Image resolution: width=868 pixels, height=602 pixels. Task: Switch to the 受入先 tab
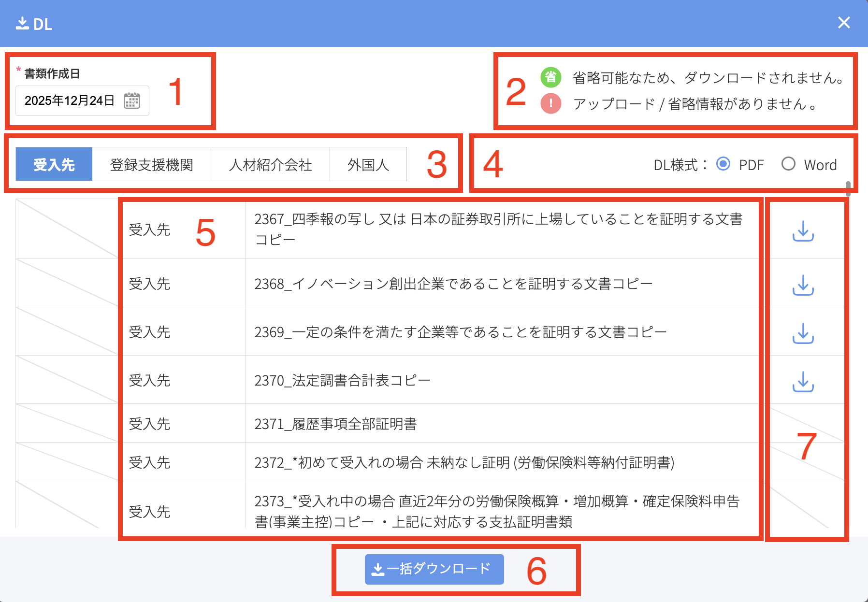click(x=54, y=165)
